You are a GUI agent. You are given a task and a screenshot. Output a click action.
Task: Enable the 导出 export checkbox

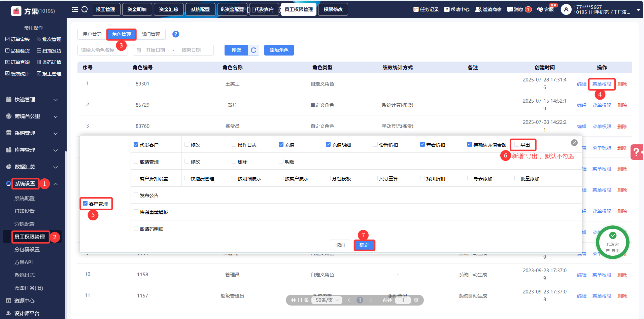517,145
